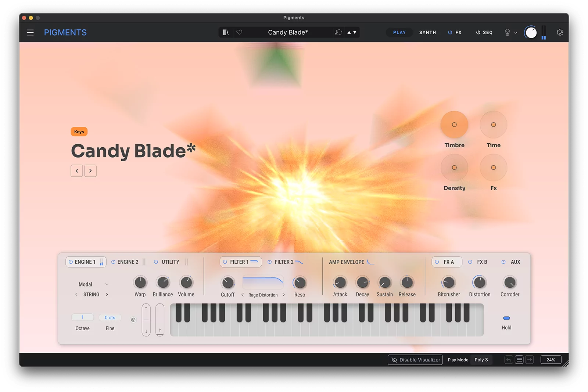Open the settings gear icon
The image size is (588, 392).
tap(560, 32)
